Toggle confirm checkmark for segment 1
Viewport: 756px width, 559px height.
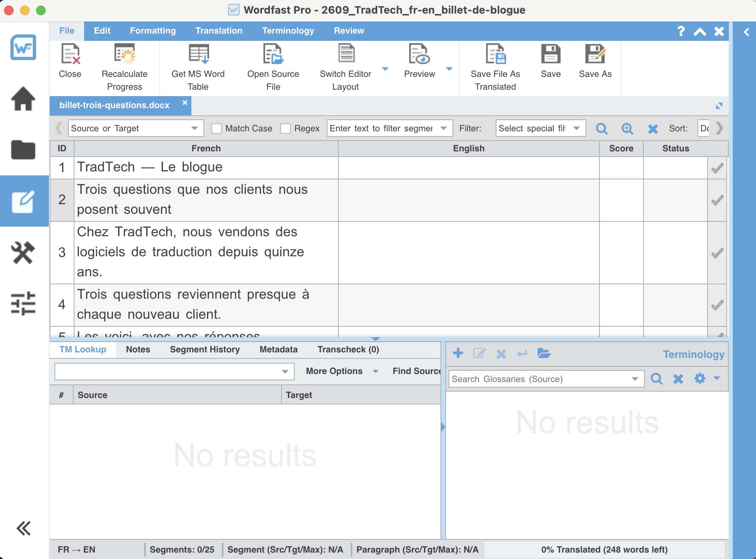(717, 168)
